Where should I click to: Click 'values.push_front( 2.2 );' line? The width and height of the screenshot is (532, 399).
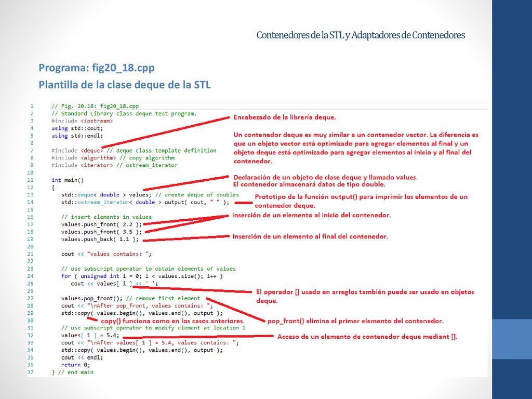tap(101, 224)
